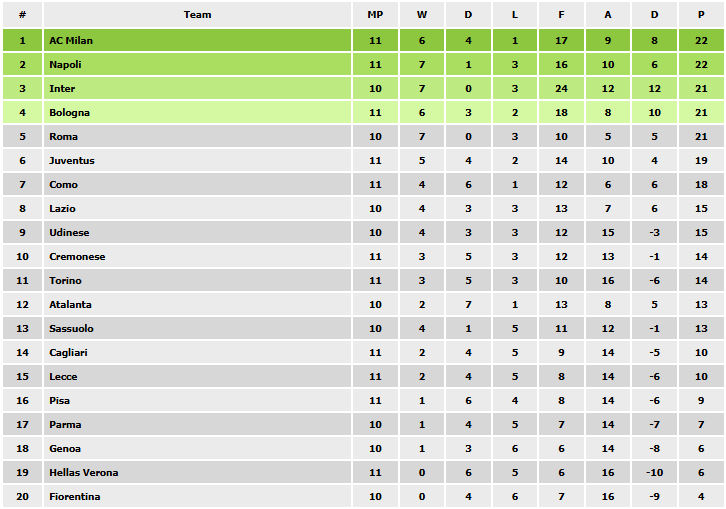Screen dimensions: 726x509
Task: Click the Bologna team name
Action: coord(69,113)
